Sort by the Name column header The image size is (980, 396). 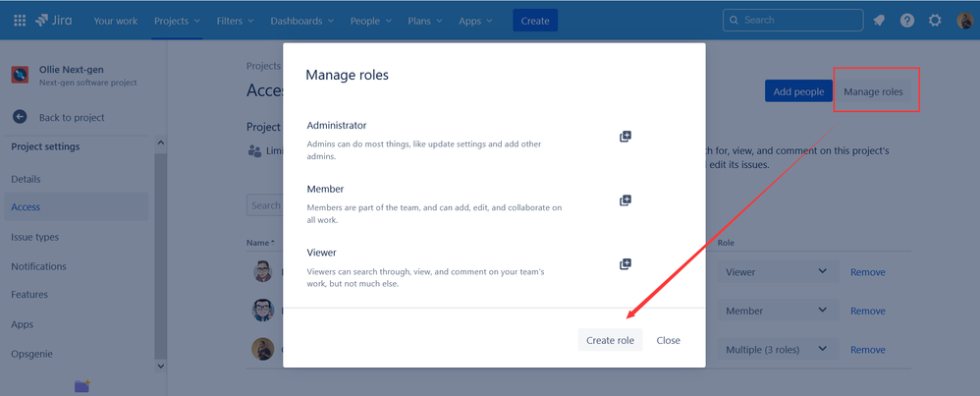(x=260, y=242)
